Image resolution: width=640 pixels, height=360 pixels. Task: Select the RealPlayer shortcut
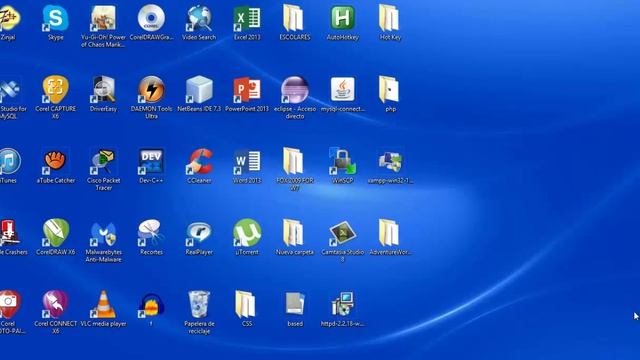(199, 233)
